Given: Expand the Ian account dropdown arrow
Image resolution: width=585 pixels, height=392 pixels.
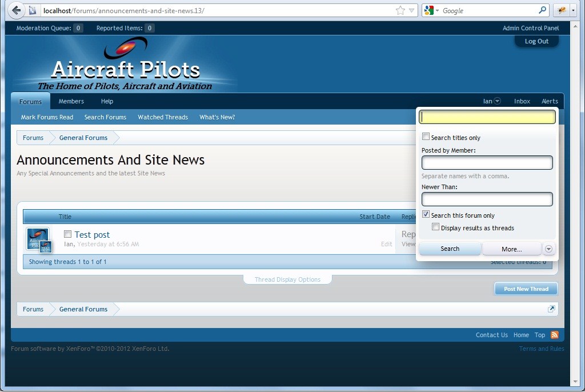Looking at the screenshot, I should 498,101.
